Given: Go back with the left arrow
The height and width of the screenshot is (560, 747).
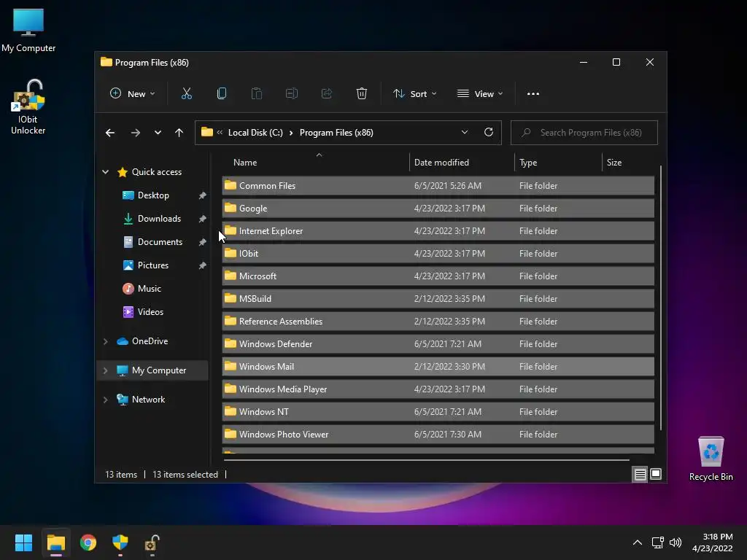Looking at the screenshot, I should coord(110,133).
